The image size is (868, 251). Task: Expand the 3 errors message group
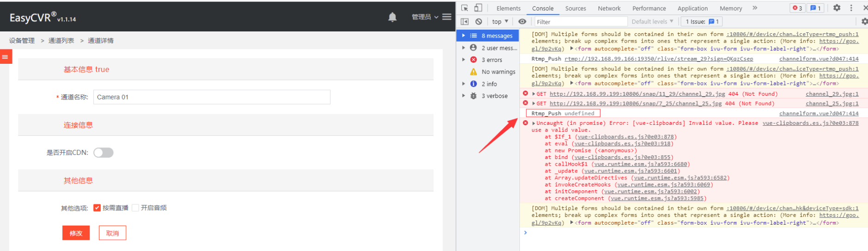click(x=464, y=60)
